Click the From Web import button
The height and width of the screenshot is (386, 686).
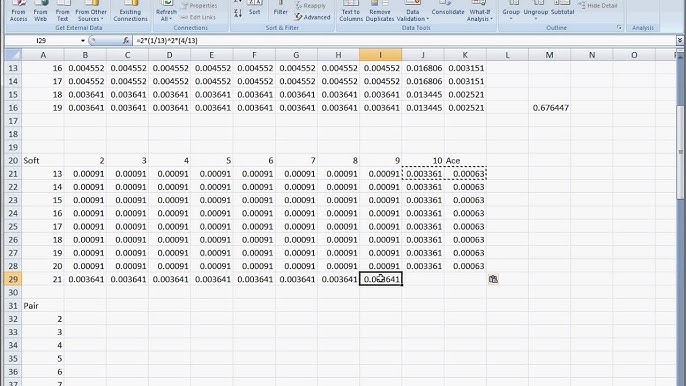(x=40, y=11)
